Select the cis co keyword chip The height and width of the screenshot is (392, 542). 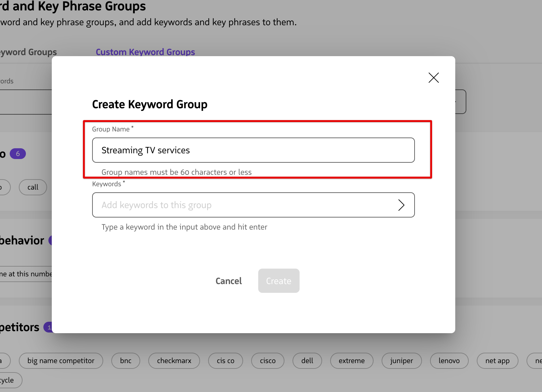pos(225,360)
